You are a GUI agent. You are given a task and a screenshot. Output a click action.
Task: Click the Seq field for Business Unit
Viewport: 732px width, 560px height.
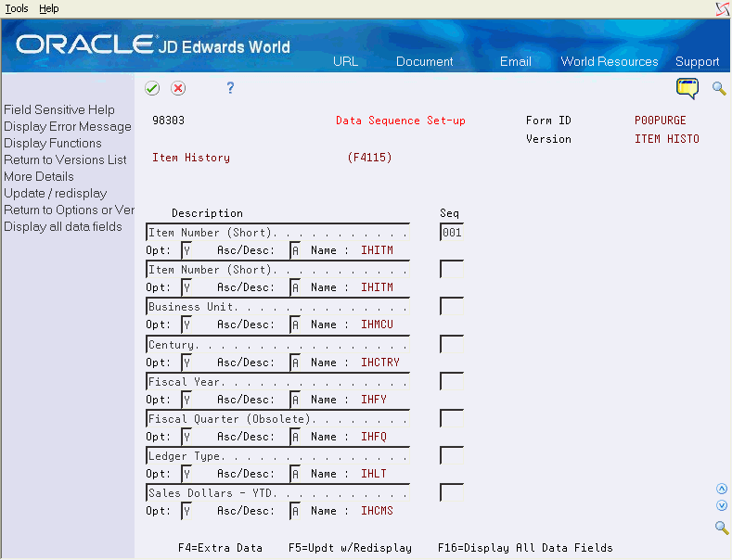[452, 306]
